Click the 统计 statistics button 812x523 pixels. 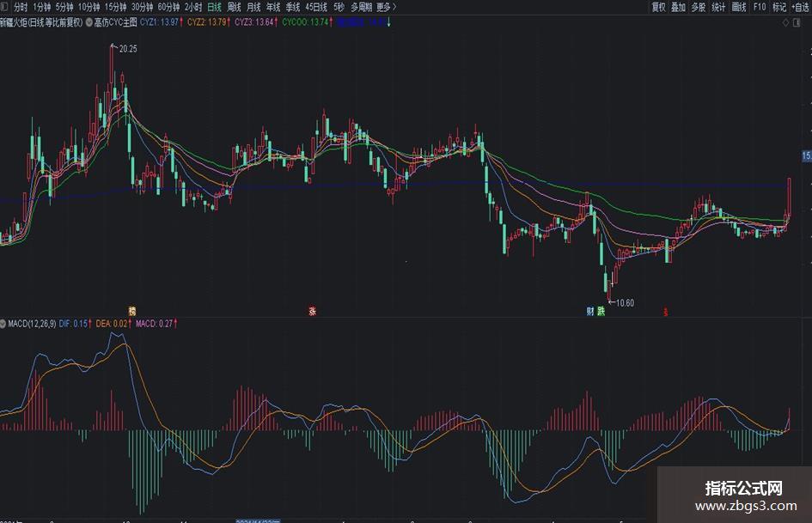[x=719, y=7]
